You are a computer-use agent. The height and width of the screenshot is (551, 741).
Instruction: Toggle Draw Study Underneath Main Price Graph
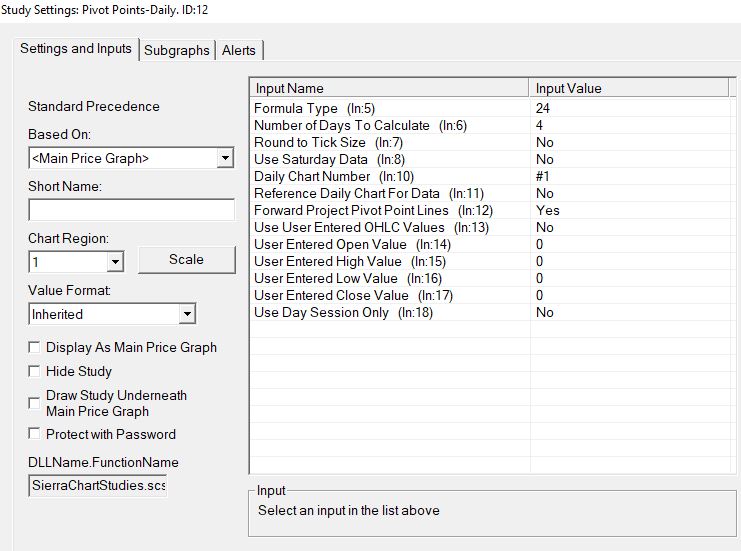[x=35, y=403]
